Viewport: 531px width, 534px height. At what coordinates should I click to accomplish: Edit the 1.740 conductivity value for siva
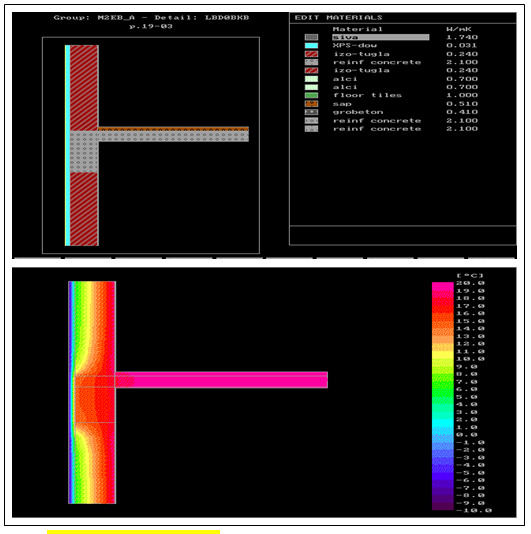coord(462,37)
